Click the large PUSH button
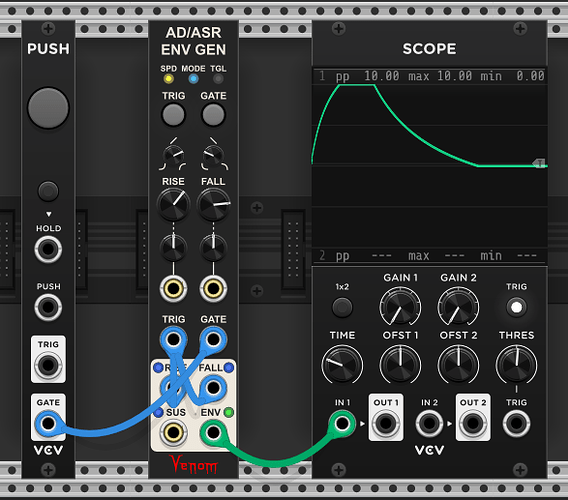This screenshot has height=500, width=568. [48, 108]
